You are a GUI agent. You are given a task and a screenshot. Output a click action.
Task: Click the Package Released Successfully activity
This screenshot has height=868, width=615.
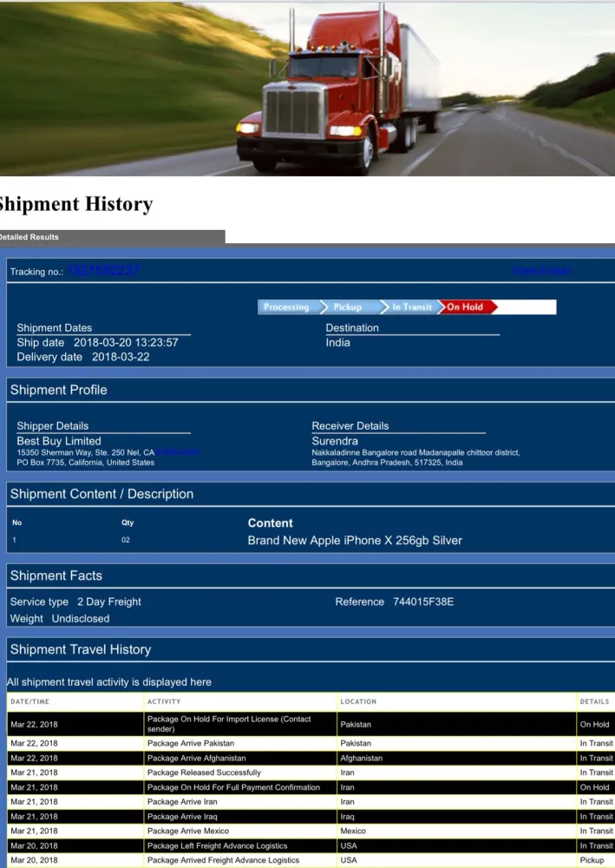tap(204, 773)
